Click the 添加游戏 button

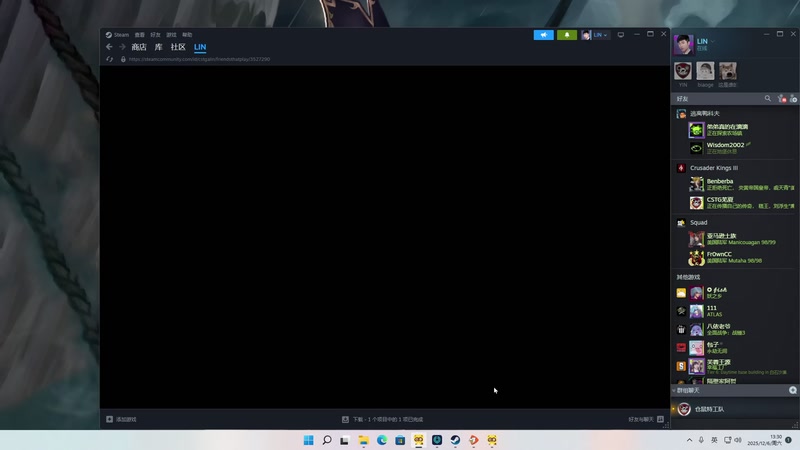[x=122, y=419]
